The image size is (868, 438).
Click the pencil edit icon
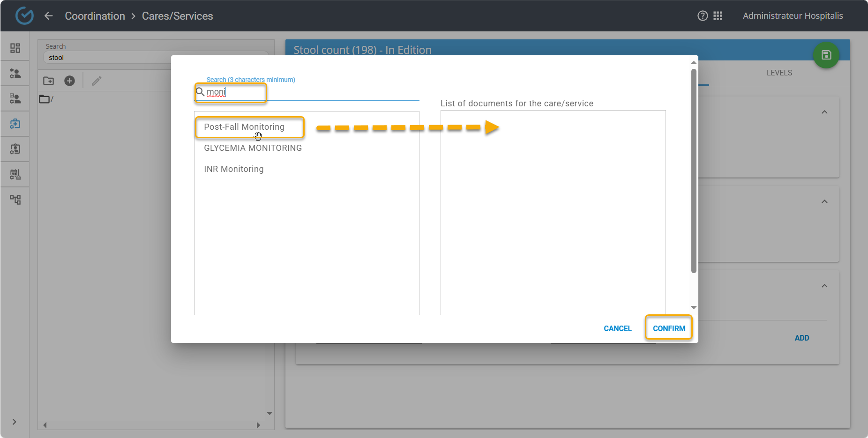point(97,81)
